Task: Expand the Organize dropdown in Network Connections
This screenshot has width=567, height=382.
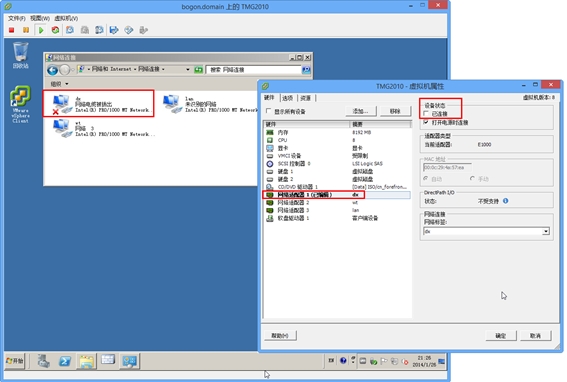Action: pyautogui.click(x=59, y=84)
